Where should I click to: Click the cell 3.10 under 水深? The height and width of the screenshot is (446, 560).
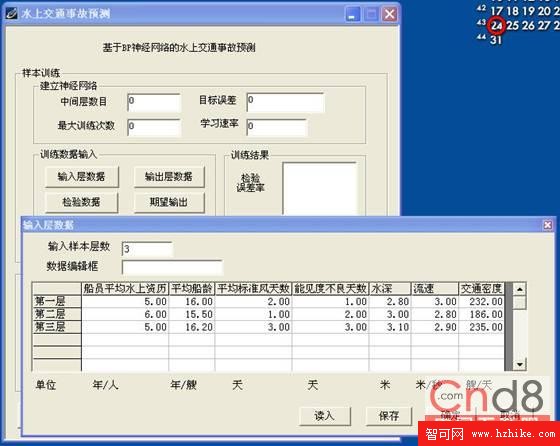390,327
